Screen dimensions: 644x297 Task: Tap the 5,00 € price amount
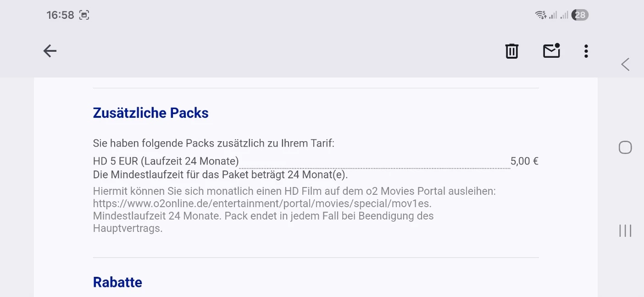[x=524, y=161]
